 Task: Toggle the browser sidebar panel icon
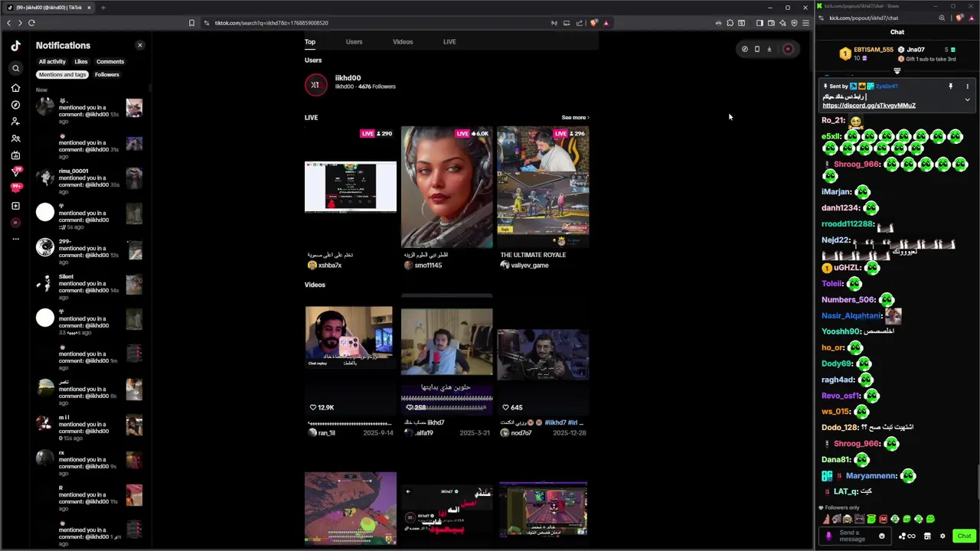coord(759,23)
